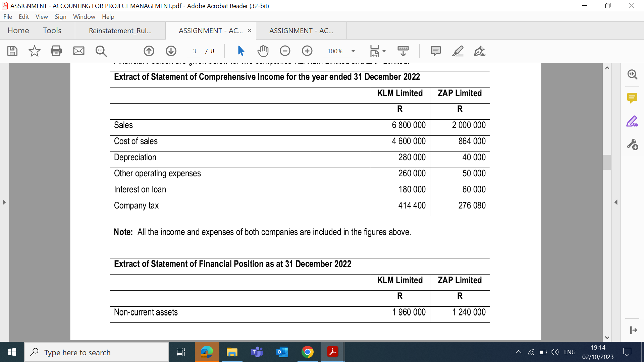Expand the left navigation pane arrow
This screenshot has height=362, width=644.
pos(4,202)
